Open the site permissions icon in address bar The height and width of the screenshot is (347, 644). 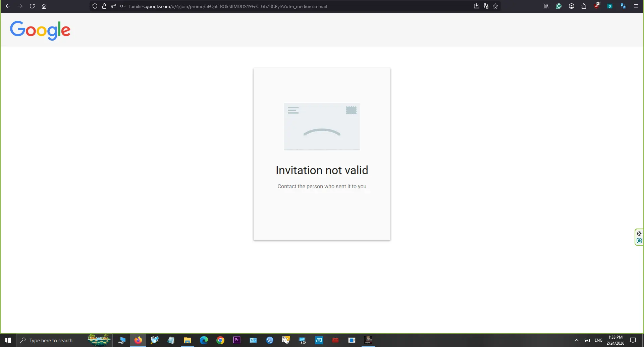point(114,6)
